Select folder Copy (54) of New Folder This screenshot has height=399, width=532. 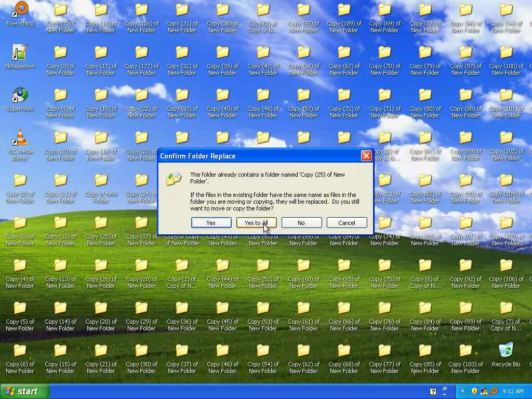[263, 359]
